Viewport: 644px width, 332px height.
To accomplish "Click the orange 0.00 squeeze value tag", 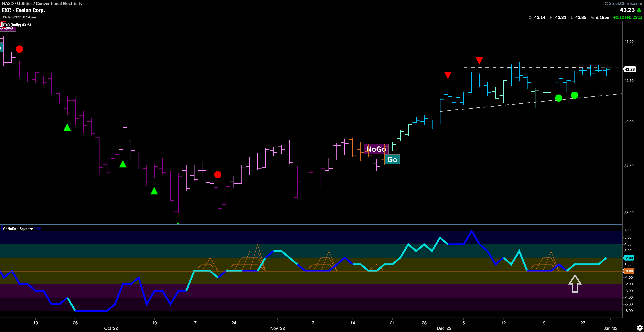I will [x=629, y=271].
